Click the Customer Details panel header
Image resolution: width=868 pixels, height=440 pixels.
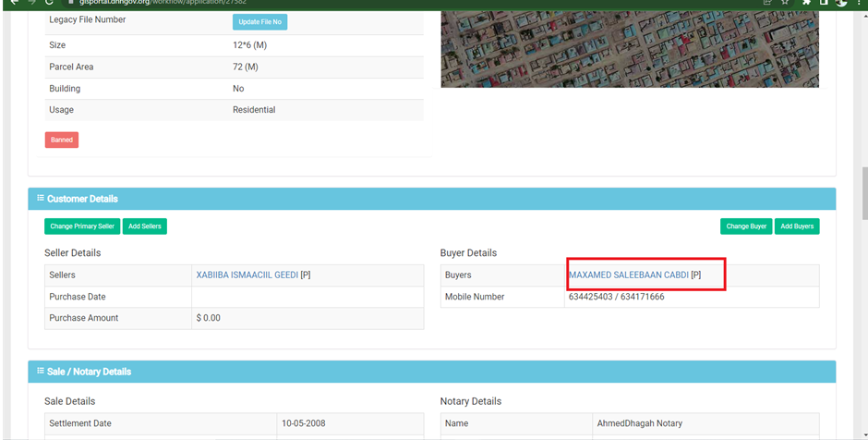[x=432, y=199]
